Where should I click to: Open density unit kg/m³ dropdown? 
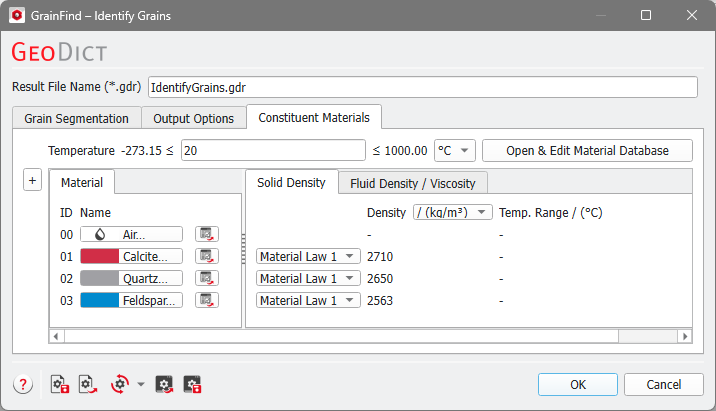pyautogui.click(x=453, y=212)
